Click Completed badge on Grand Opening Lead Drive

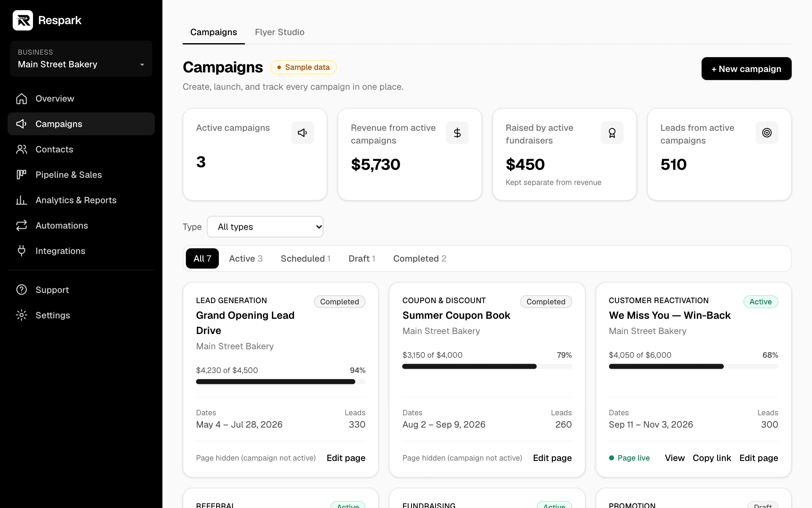340,302
